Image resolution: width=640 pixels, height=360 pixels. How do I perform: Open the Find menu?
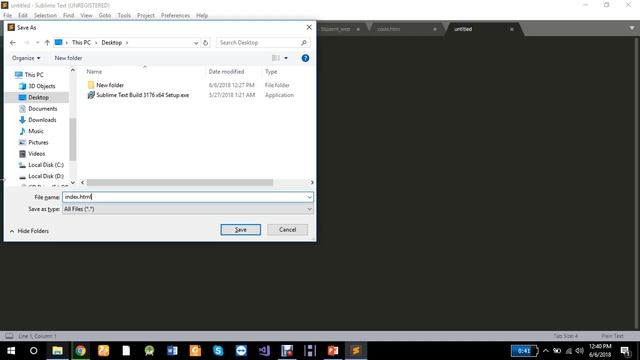click(69, 15)
